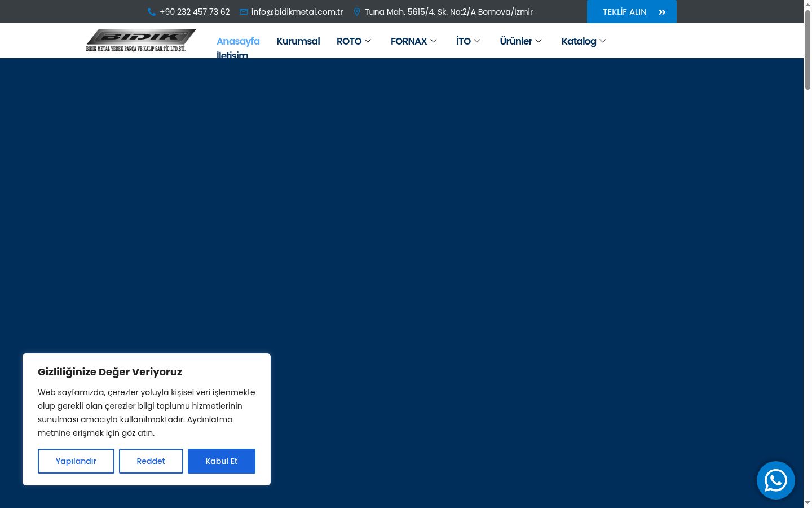Click Kabul Et to accept cookies

pyautogui.click(x=222, y=461)
